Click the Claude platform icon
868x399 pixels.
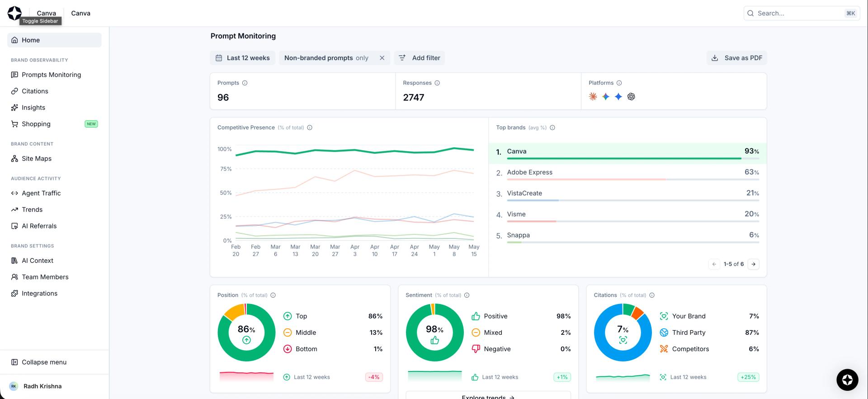(x=593, y=96)
